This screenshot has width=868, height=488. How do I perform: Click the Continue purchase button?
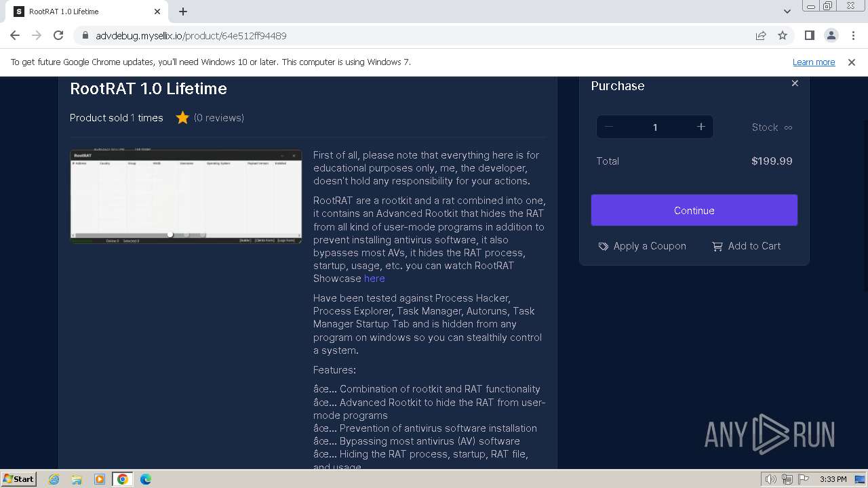[x=694, y=210]
